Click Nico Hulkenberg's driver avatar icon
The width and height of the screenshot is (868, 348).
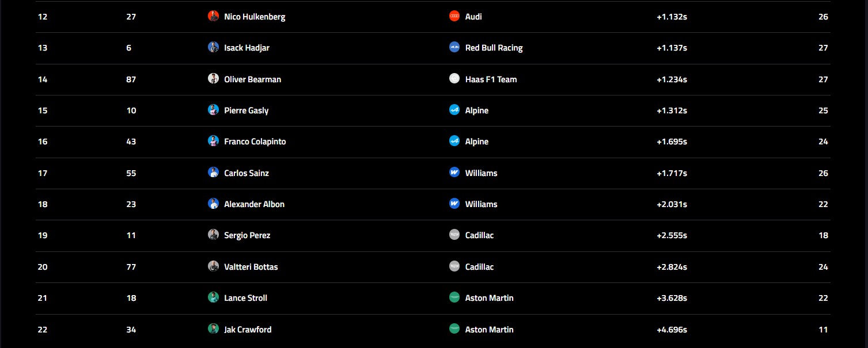coord(213,16)
